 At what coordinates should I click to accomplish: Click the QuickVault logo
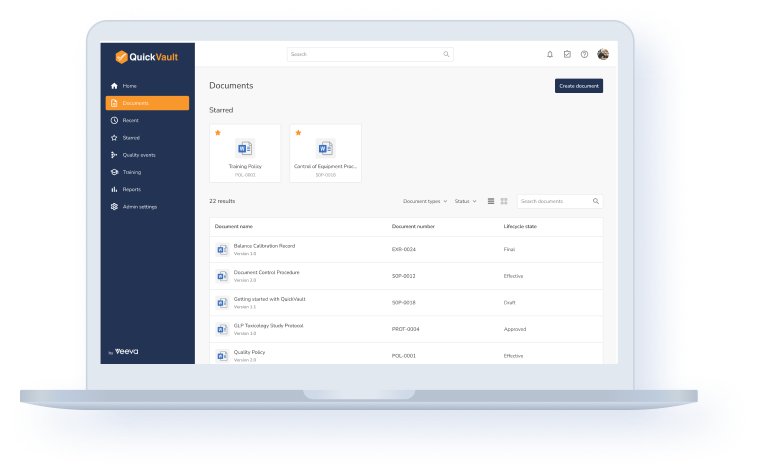[146, 57]
